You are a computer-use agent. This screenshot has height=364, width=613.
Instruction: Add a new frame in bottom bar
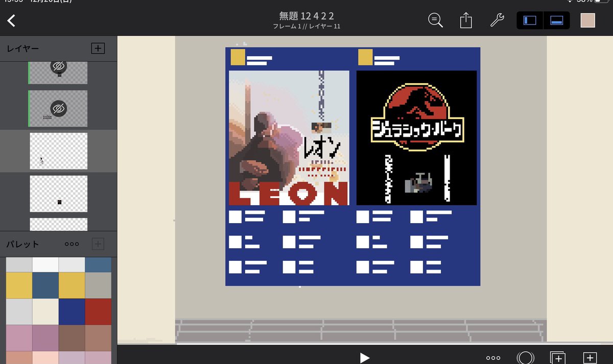coord(590,358)
